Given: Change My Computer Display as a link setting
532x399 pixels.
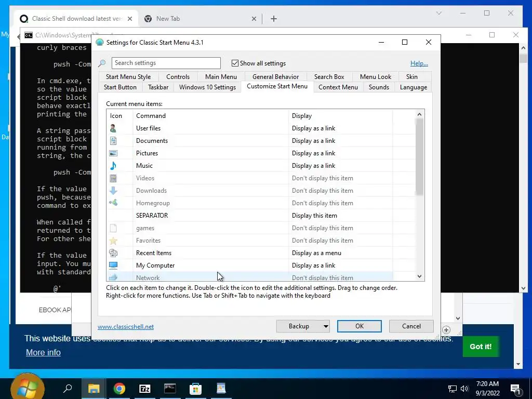Looking at the screenshot, I should [x=313, y=265].
